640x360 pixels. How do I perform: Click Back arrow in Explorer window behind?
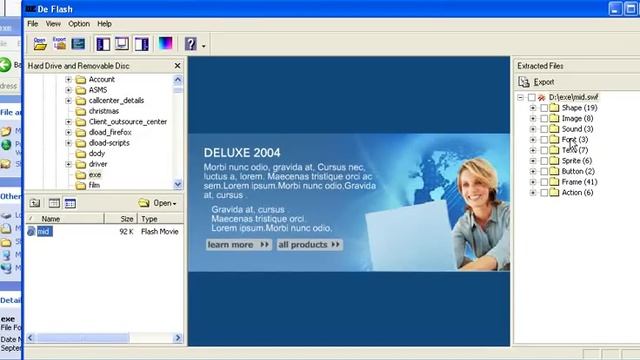point(5,65)
